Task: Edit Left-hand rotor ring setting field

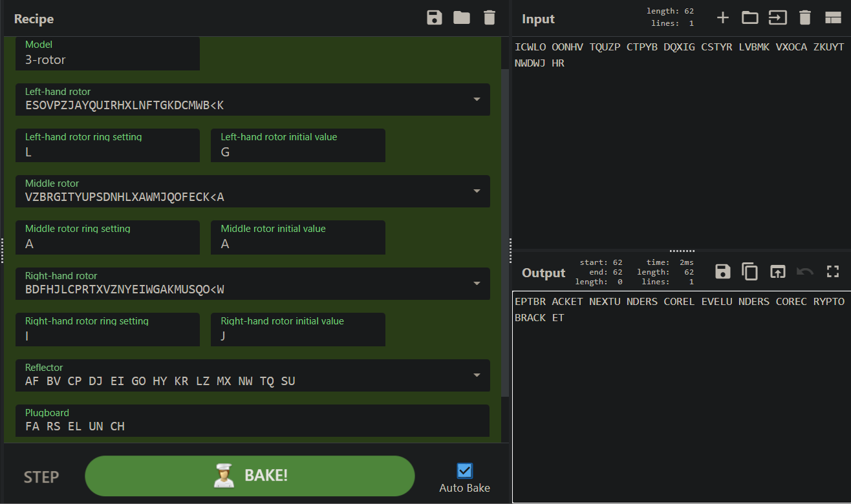Action: point(107,145)
